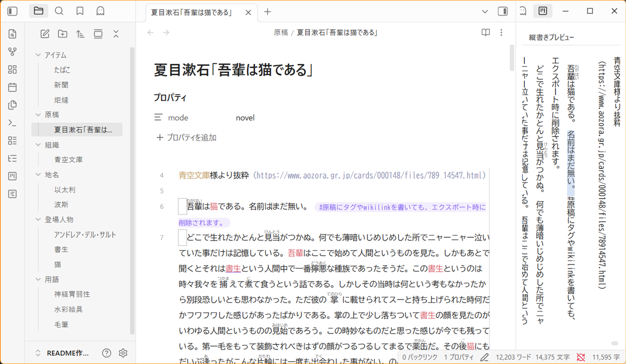
Task: Click the outline list ribbon icon
Action: click(12, 158)
